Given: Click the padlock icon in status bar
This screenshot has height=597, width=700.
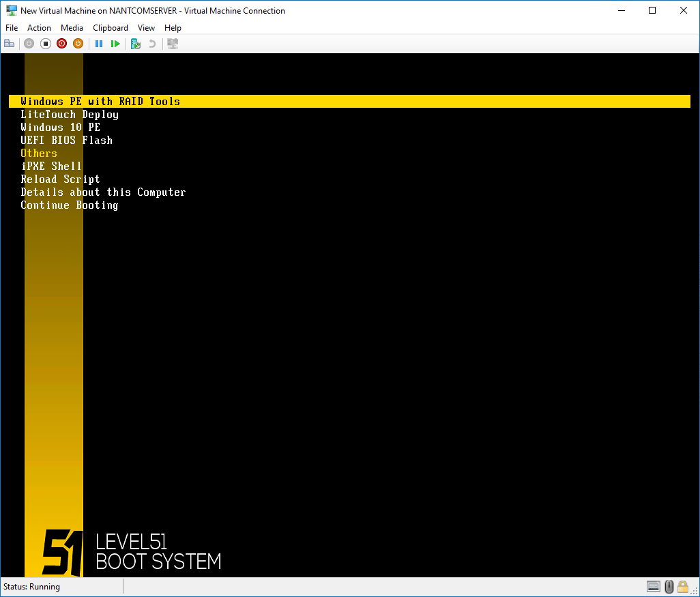Looking at the screenshot, I should (x=682, y=587).
